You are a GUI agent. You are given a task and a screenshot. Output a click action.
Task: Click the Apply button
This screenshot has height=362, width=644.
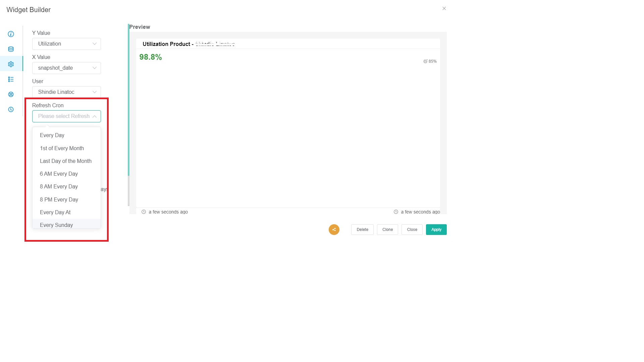point(436,230)
